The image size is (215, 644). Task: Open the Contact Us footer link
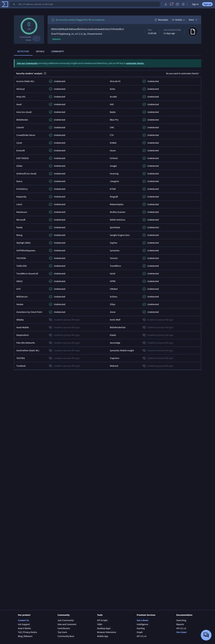pyautogui.click(x=24, y=620)
